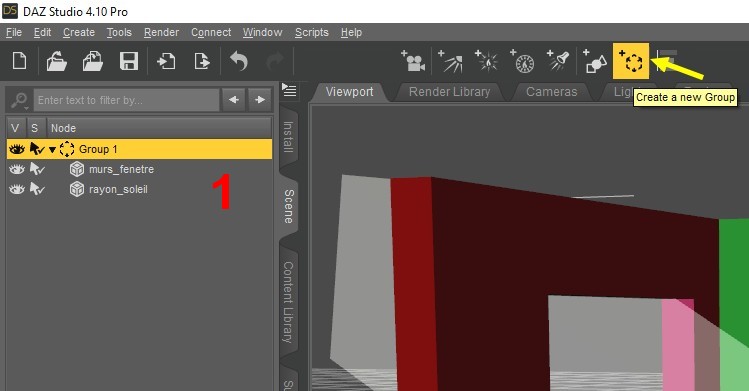The width and height of the screenshot is (749, 391).
Task: Open the Content Library side tab
Action: (288, 302)
